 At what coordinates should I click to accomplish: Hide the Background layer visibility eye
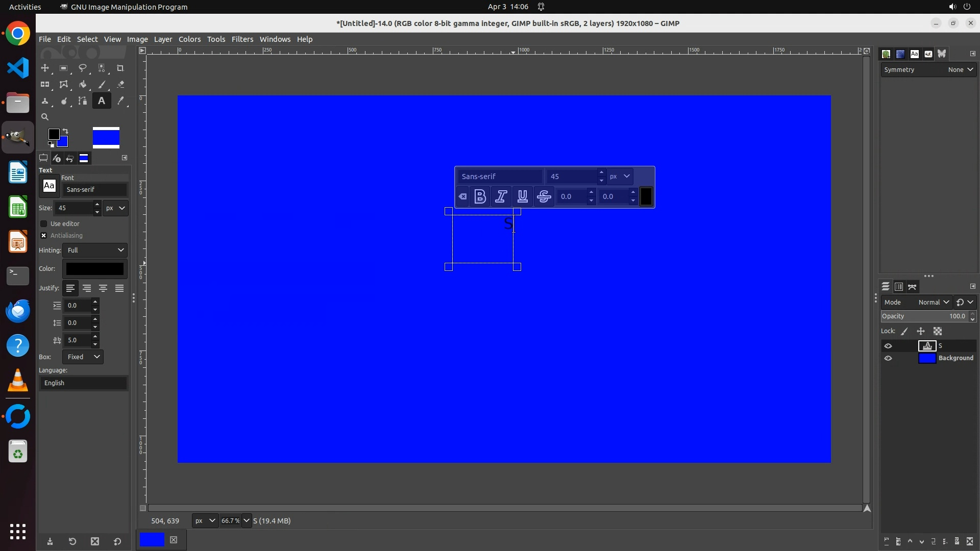point(888,358)
